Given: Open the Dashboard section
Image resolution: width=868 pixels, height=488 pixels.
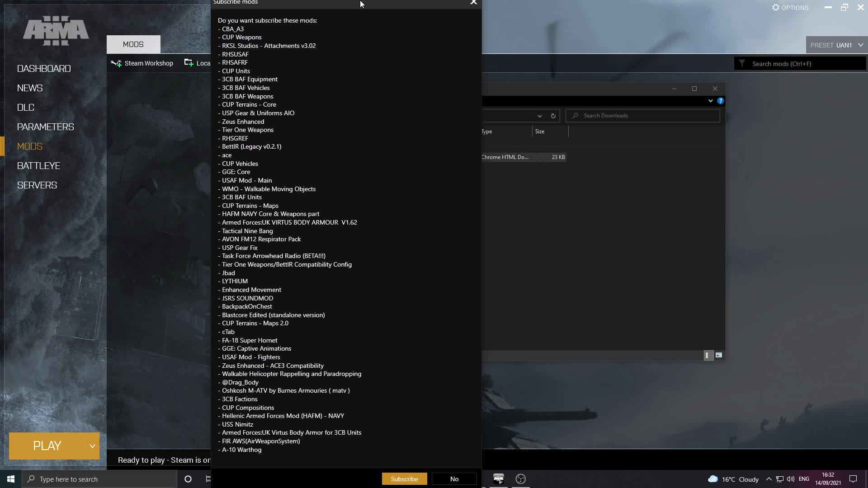Looking at the screenshot, I should point(44,69).
